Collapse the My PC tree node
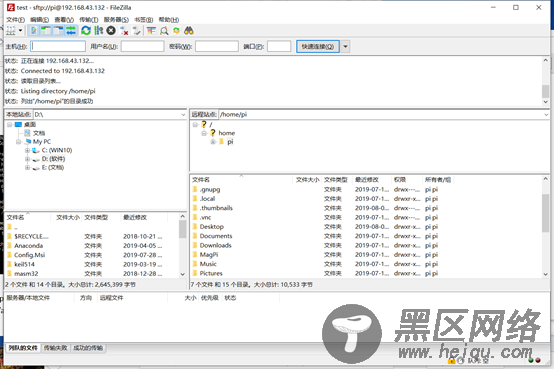 [x=18, y=142]
